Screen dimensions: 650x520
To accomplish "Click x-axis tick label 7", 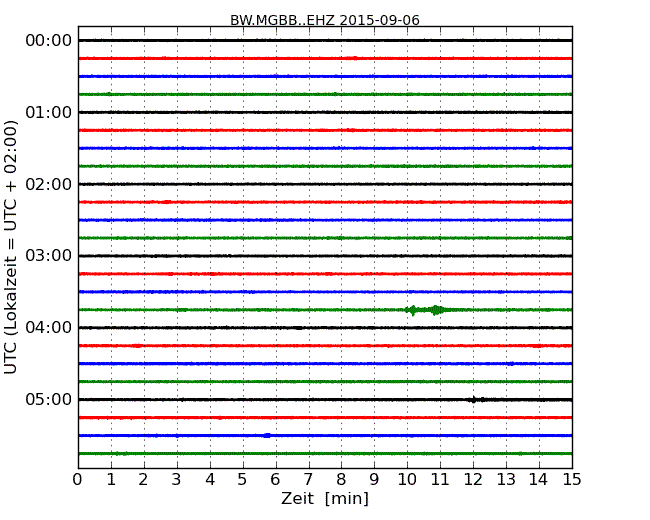I will [x=308, y=480].
